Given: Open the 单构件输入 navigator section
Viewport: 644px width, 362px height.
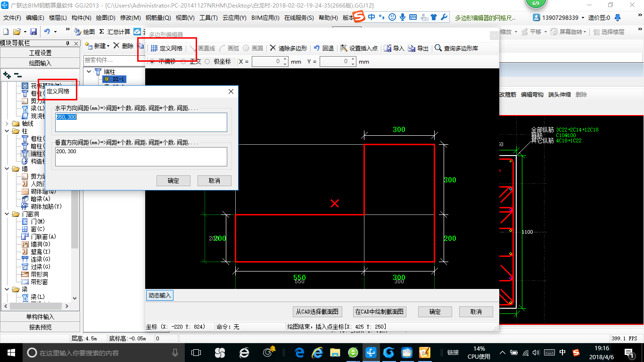Looking at the screenshot, I should click(40, 317).
